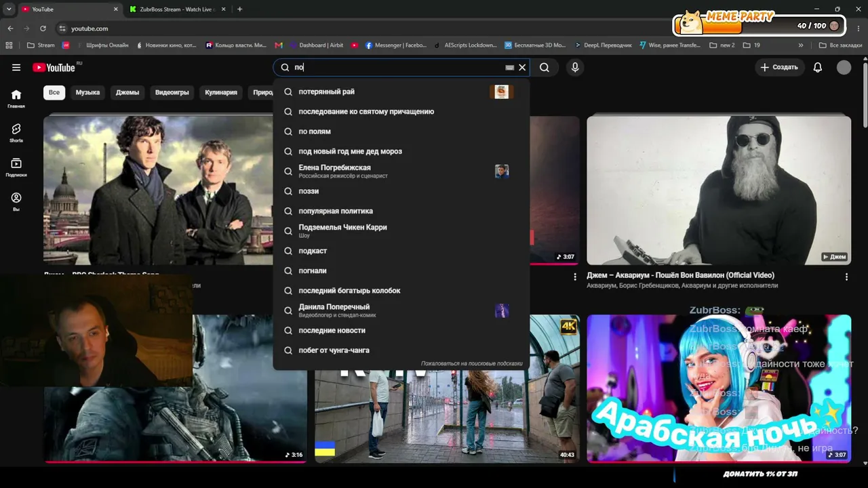
Task: Choose suggestion популярная политика
Action: [401, 211]
